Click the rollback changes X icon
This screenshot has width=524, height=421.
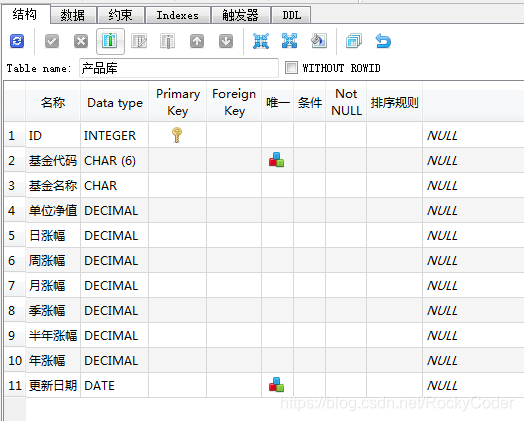(x=81, y=41)
